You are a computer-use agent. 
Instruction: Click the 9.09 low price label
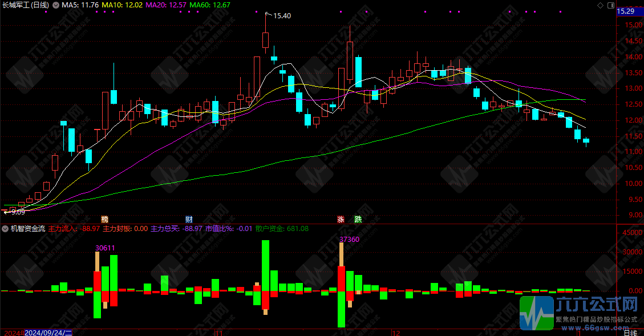[x=18, y=212]
